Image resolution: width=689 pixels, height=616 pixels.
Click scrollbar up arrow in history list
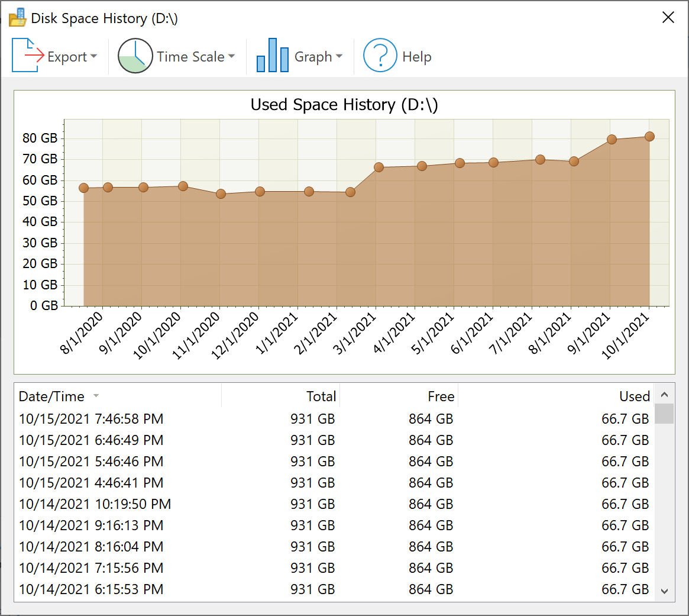[x=664, y=395]
